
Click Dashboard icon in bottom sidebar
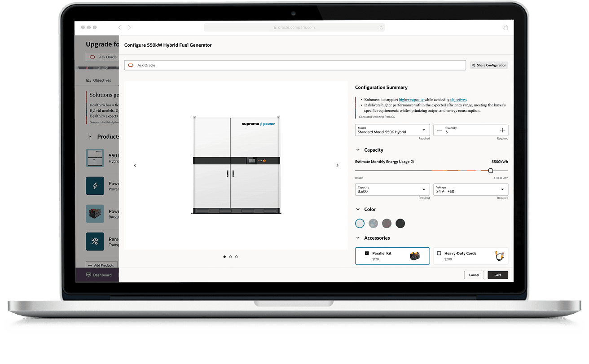click(x=88, y=275)
